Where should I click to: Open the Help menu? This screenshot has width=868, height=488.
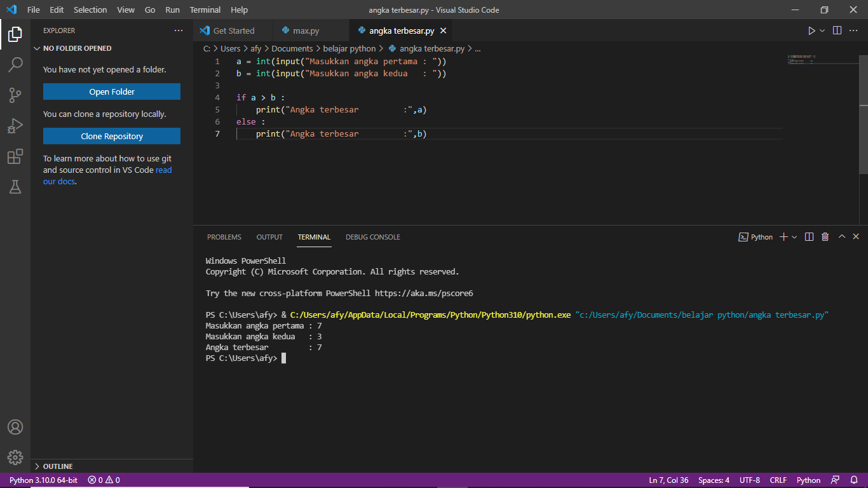click(240, 10)
